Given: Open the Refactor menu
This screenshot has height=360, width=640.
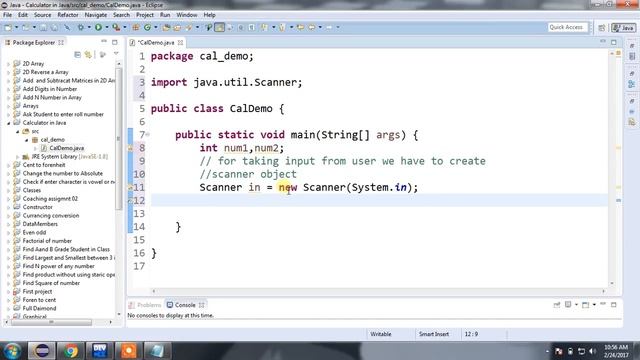Looking at the screenshot, I should [x=68, y=15].
